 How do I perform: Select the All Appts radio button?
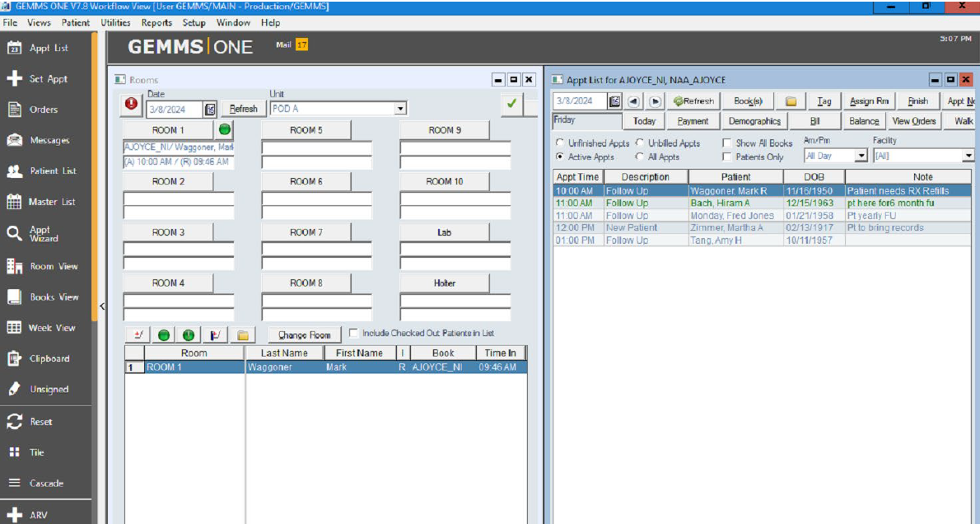[x=640, y=157]
